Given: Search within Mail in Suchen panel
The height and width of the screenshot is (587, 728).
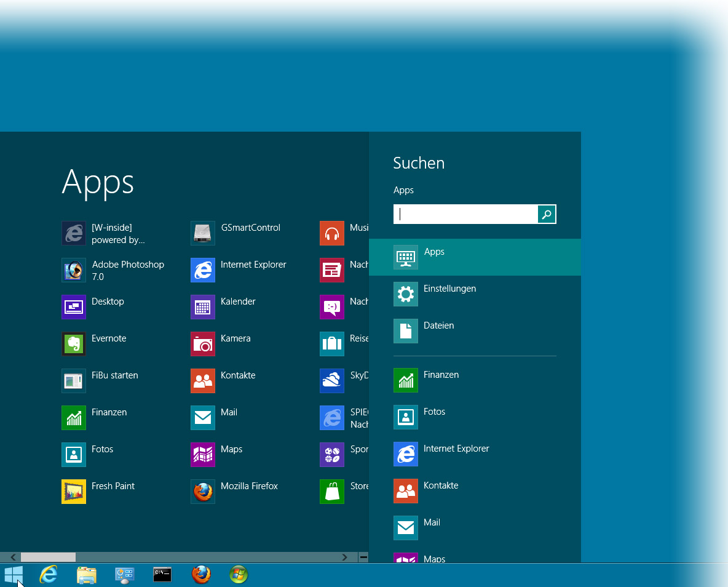Looking at the screenshot, I should [475, 528].
